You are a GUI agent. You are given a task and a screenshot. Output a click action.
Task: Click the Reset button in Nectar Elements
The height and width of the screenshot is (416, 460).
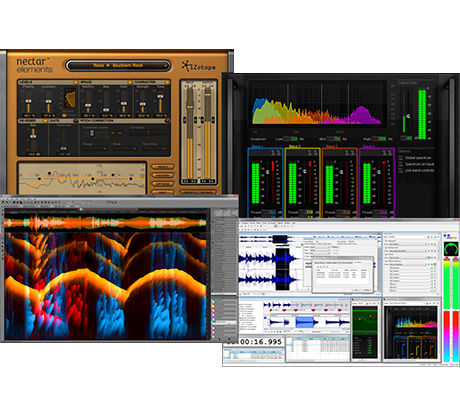pyautogui.click(x=163, y=167)
